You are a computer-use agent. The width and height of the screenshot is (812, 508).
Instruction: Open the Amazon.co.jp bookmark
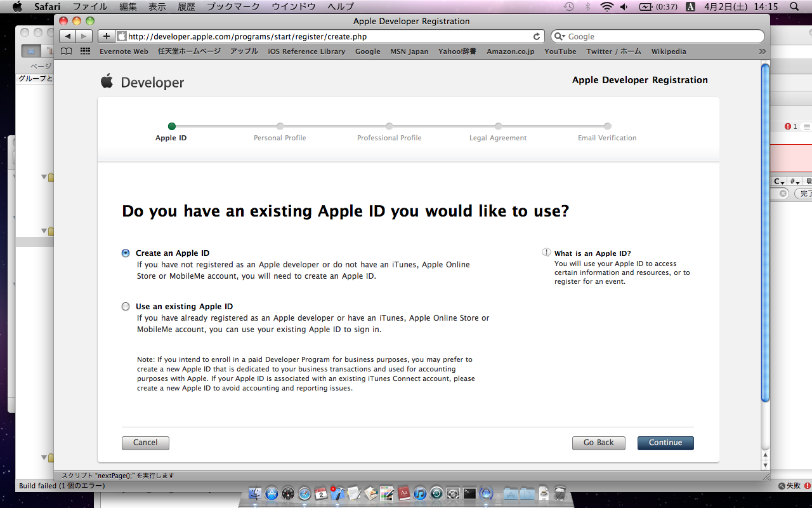point(511,51)
